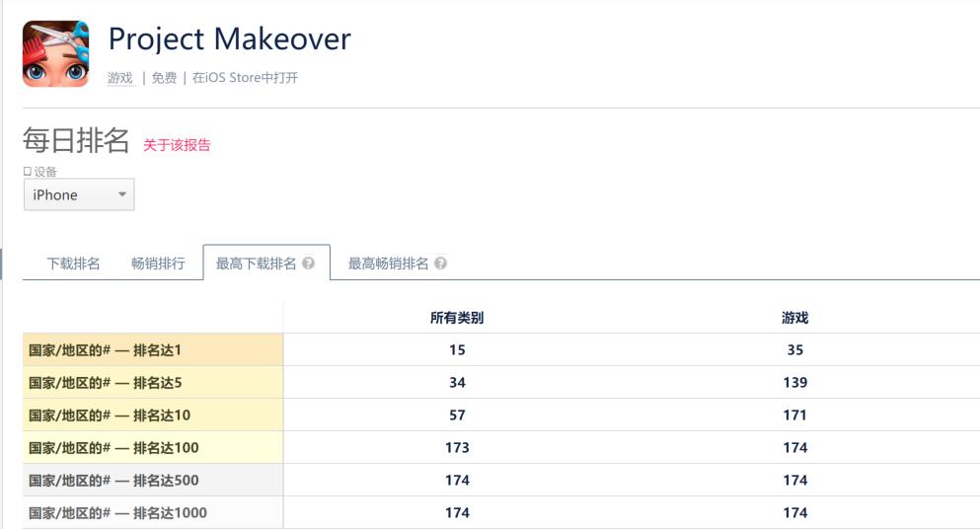Click the 免费 price label

[164, 78]
